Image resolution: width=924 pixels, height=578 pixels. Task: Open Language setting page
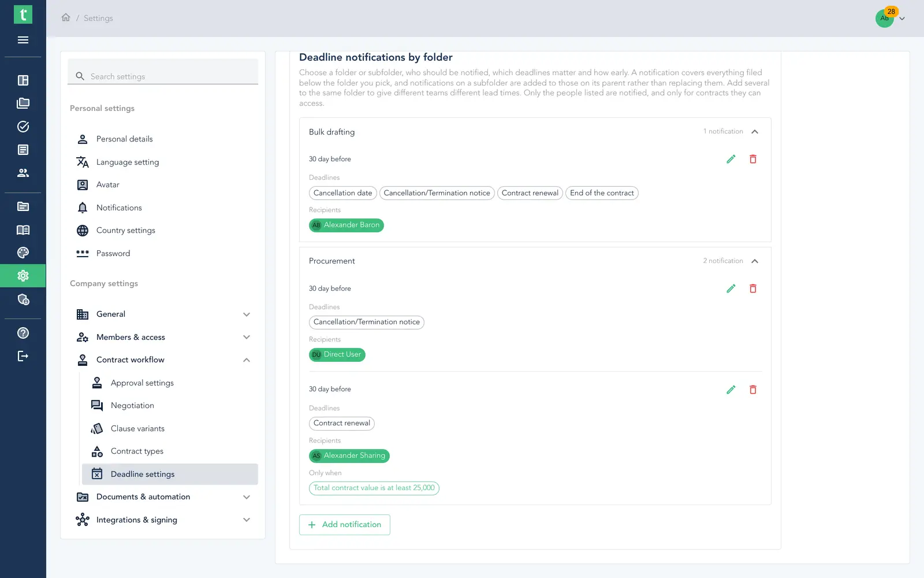click(x=163, y=162)
